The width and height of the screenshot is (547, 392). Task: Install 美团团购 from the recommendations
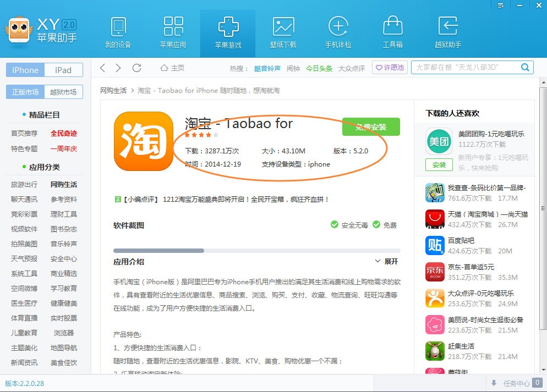click(439, 164)
